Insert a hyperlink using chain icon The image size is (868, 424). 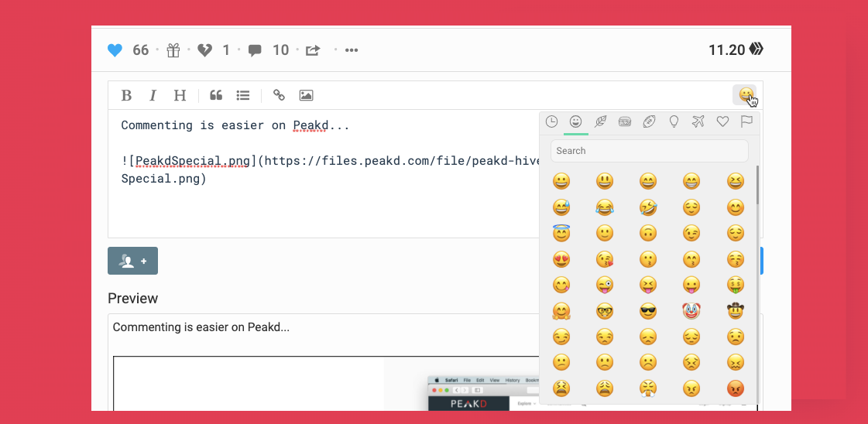tap(279, 95)
